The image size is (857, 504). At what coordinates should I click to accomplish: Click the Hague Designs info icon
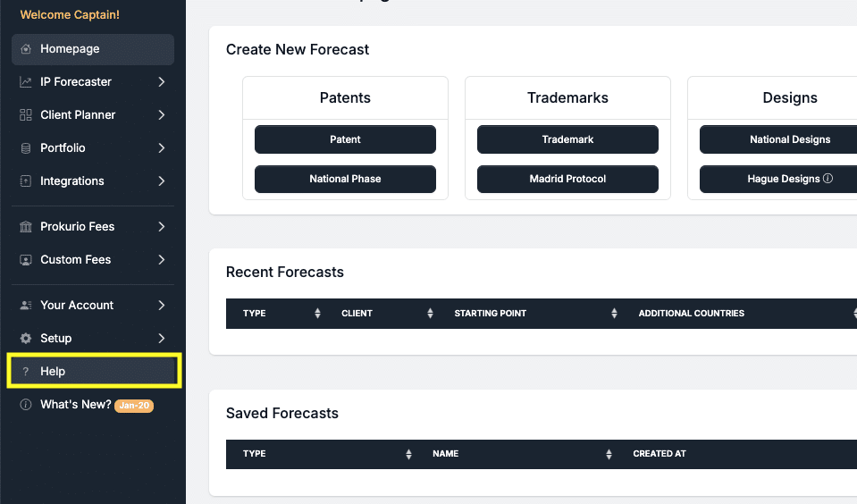pyautogui.click(x=828, y=179)
